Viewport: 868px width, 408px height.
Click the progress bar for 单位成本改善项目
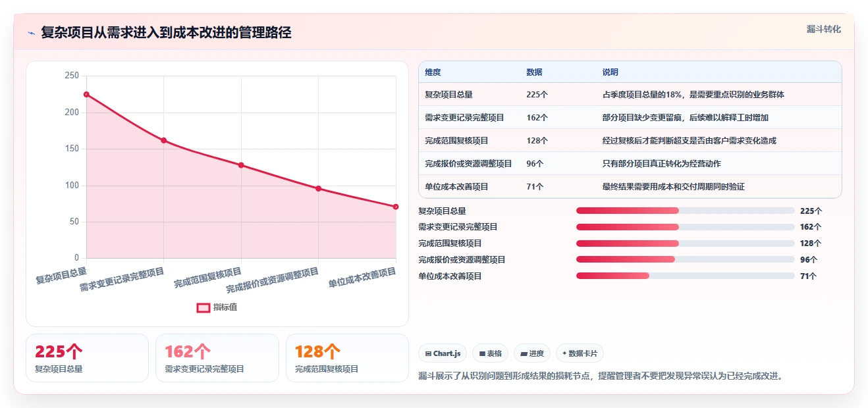tap(686, 276)
